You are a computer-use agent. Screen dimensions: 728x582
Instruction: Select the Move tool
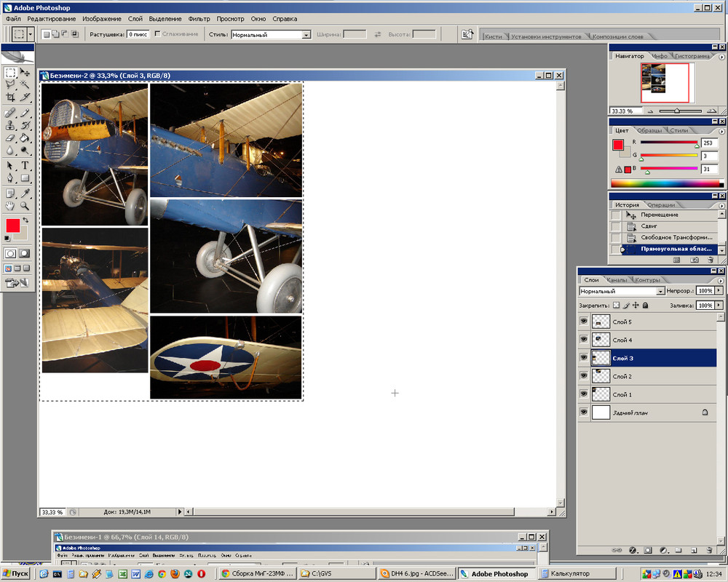point(25,73)
